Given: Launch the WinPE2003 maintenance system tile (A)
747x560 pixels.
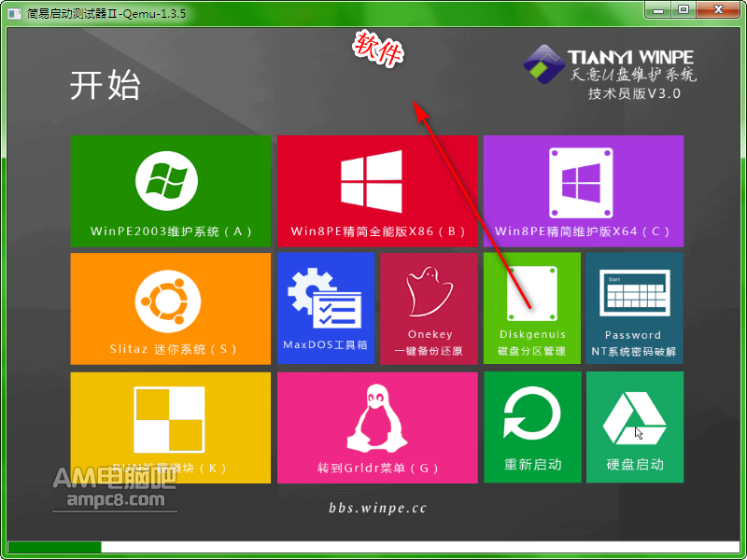Looking at the screenshot, I should coord(171,191).
